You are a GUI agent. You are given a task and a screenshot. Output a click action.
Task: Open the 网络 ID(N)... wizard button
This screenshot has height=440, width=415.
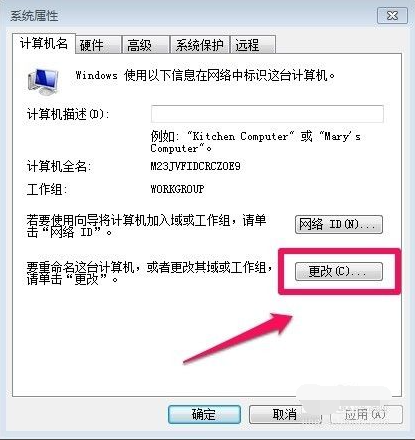tap(339, 224)
